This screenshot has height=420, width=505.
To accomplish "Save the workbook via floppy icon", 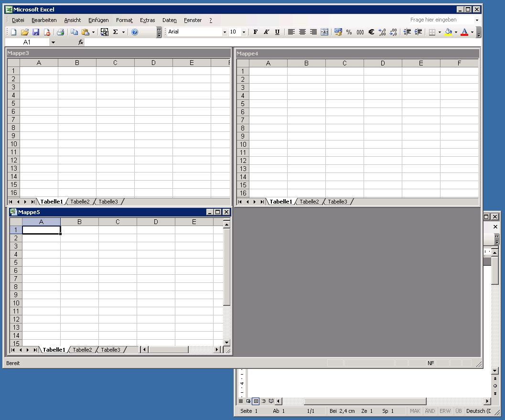I will (x=36, y=32).
